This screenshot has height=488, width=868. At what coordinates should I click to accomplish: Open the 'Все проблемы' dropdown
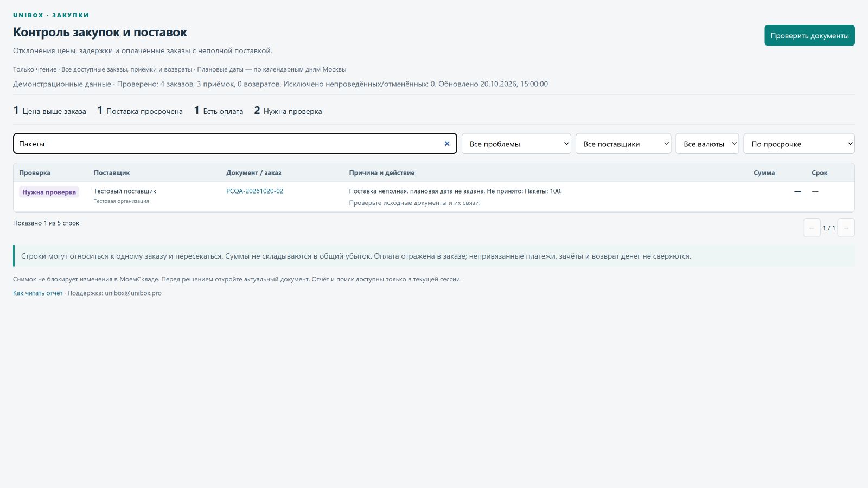pos(516,144)
